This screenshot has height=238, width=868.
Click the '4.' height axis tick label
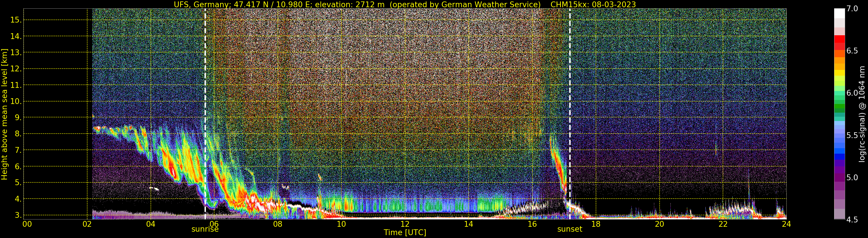[x=18, y=199]
